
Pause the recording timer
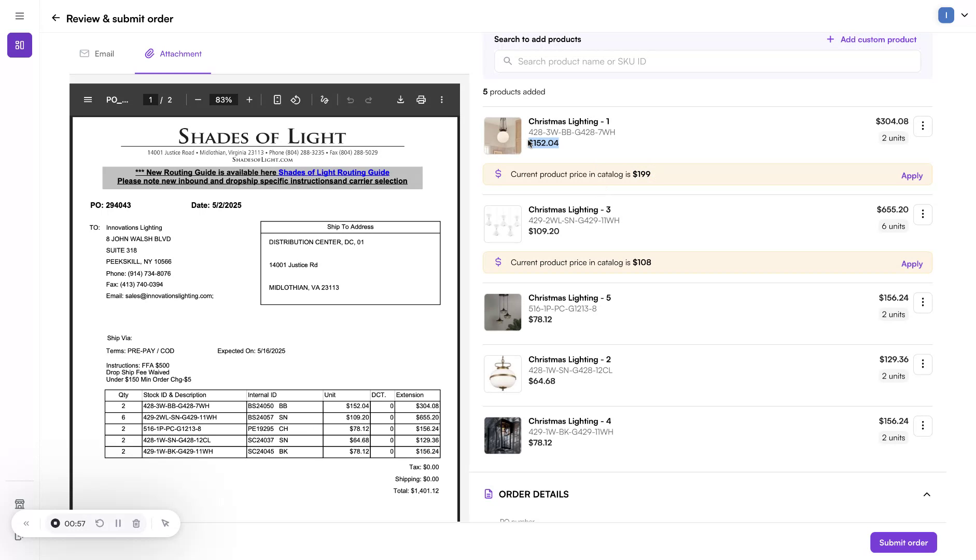click(118, 523)
